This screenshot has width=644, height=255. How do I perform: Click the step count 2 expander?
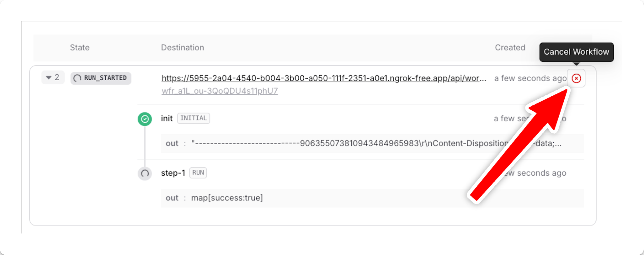(53, 77)
